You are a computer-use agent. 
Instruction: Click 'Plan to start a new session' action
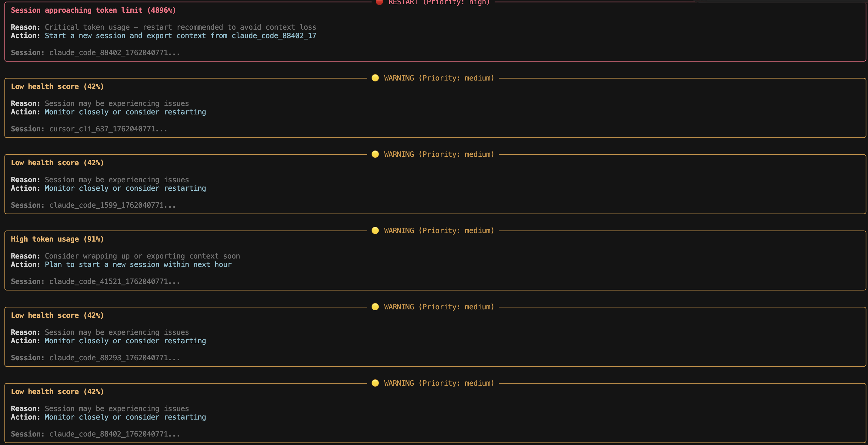pos(138,265)
